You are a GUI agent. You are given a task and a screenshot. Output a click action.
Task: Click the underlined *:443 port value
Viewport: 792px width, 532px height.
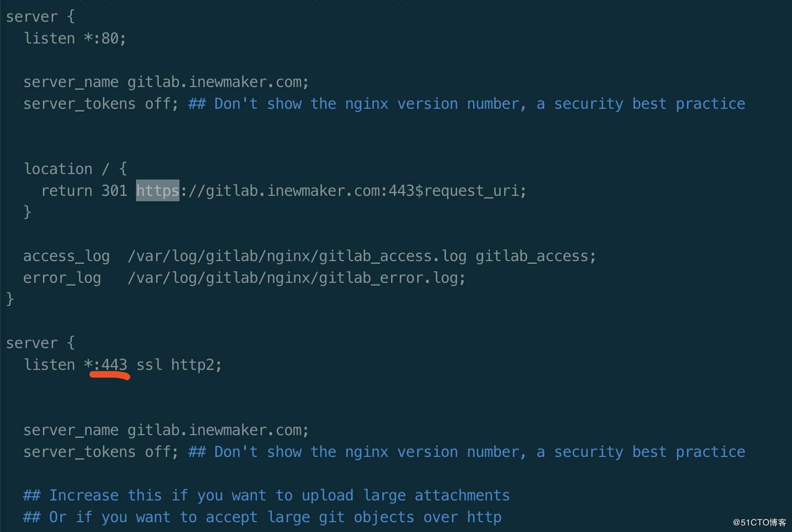tap(106, 364)
